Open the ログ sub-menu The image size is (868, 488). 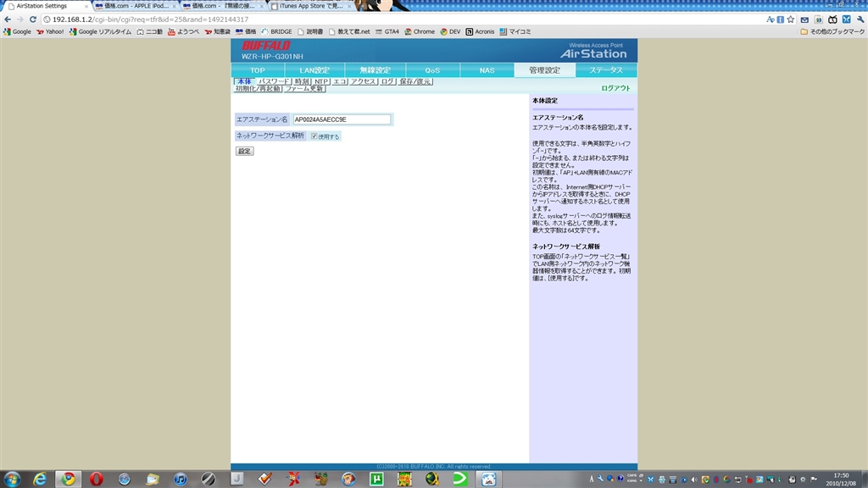[x=387, y=81]
